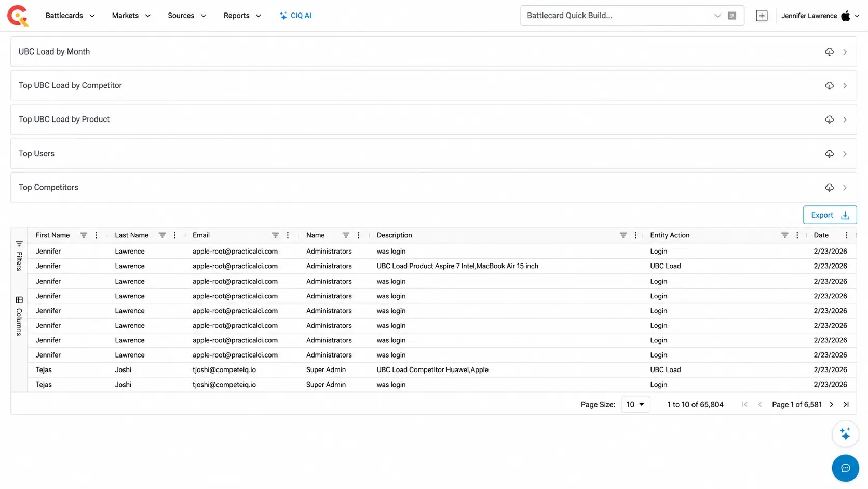
Task: Expand the Top UBC Load by Competitor panel
Action: [x=845, y=86]
